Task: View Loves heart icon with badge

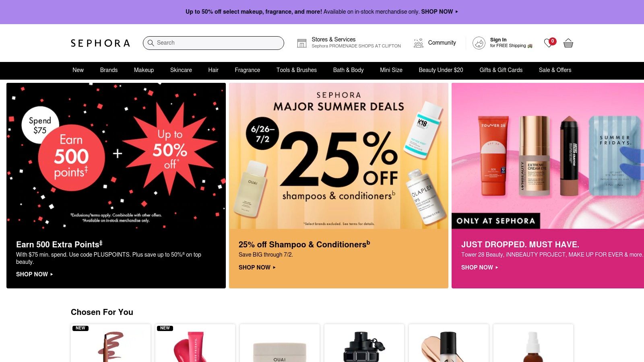Action: [x=549, y=43]
